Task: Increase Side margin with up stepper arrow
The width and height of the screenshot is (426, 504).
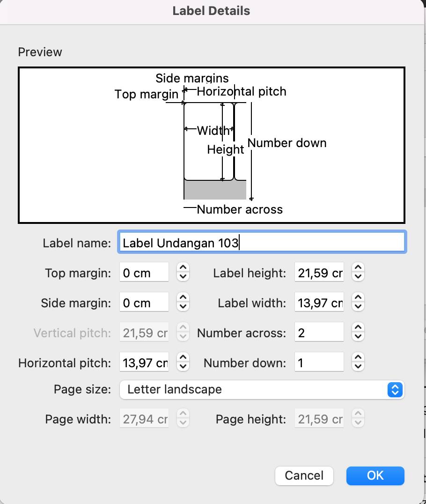Action: click(183, 297)
